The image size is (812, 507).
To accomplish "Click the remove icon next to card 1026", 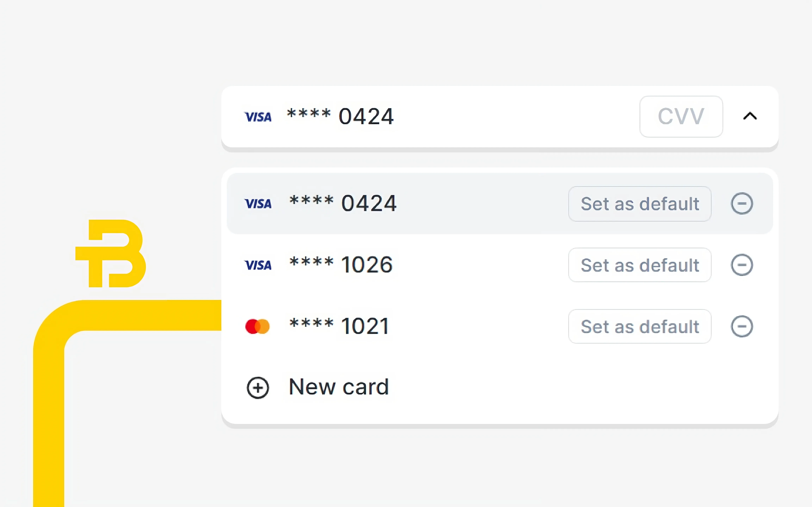I will (x=741, y=265).
